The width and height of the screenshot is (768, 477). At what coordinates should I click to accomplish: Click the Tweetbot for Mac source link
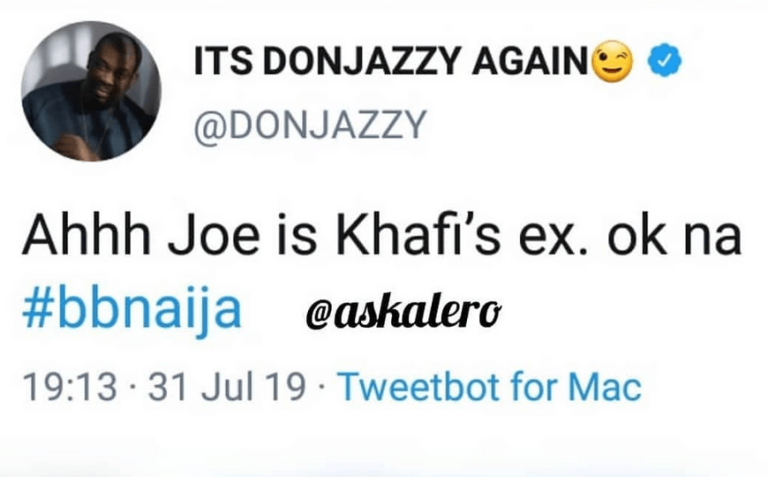tap(490, 386)
